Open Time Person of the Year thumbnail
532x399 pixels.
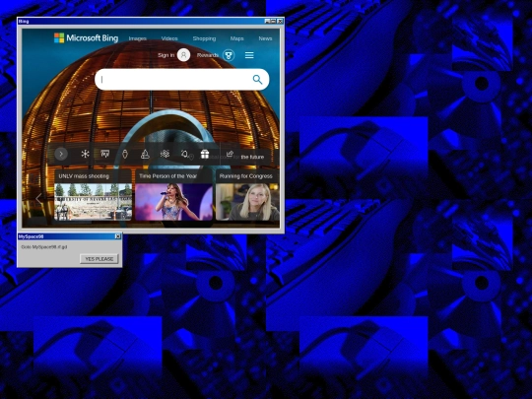point(173,202)
